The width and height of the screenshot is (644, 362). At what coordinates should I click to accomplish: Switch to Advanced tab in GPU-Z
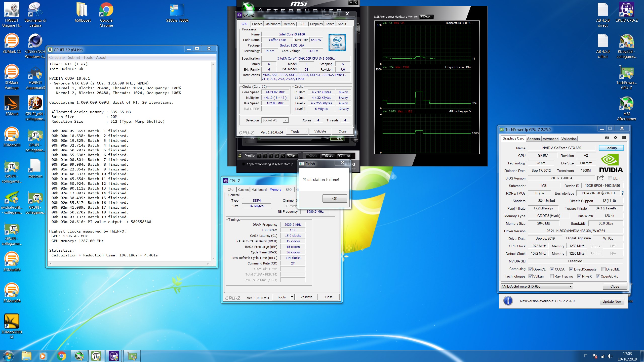(550, 139)
